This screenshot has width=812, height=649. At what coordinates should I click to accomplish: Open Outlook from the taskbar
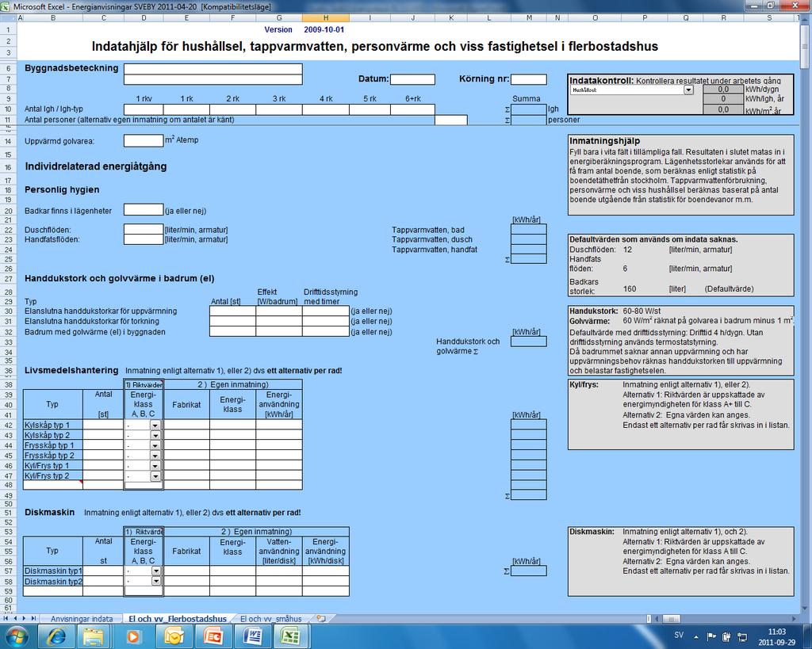pos(174,636)
